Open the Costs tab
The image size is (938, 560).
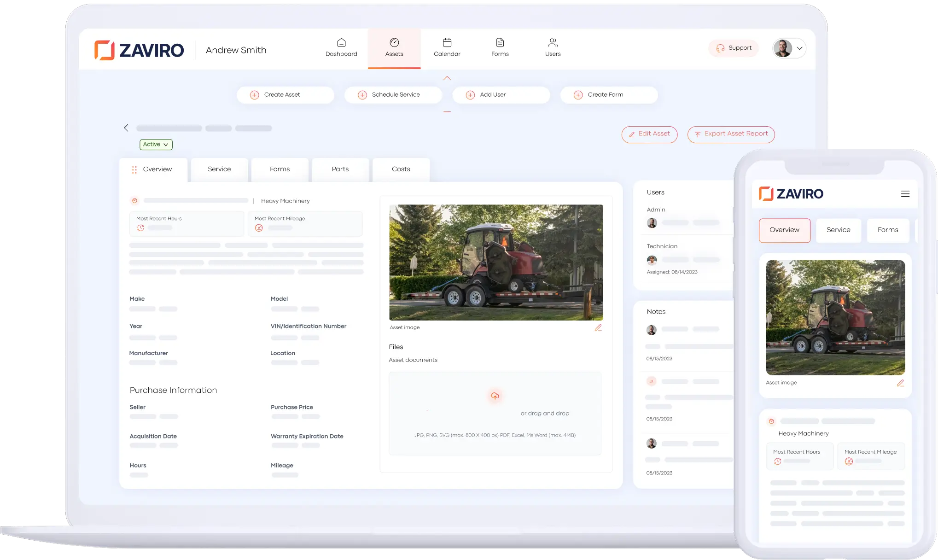(401, 169)
